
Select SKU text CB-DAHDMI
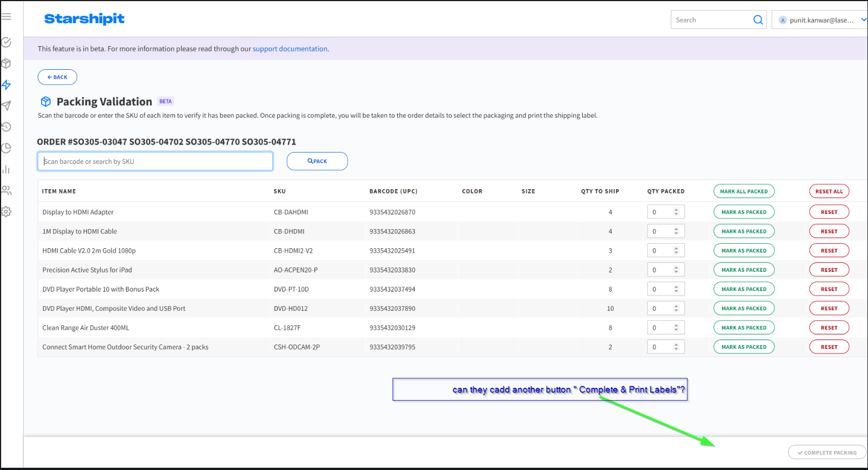(291, 212)
